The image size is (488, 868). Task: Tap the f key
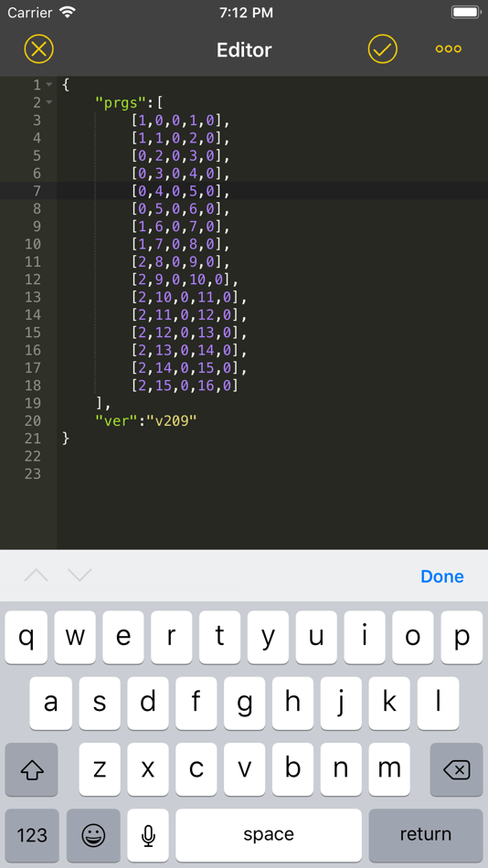click(x=196, y=703)
